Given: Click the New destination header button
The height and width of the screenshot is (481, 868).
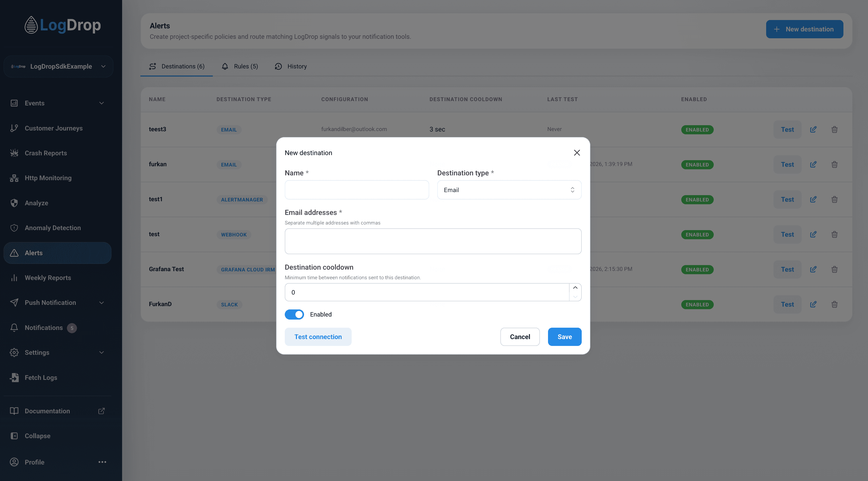Looking at the screenshot, I should [x=804, y=29].
